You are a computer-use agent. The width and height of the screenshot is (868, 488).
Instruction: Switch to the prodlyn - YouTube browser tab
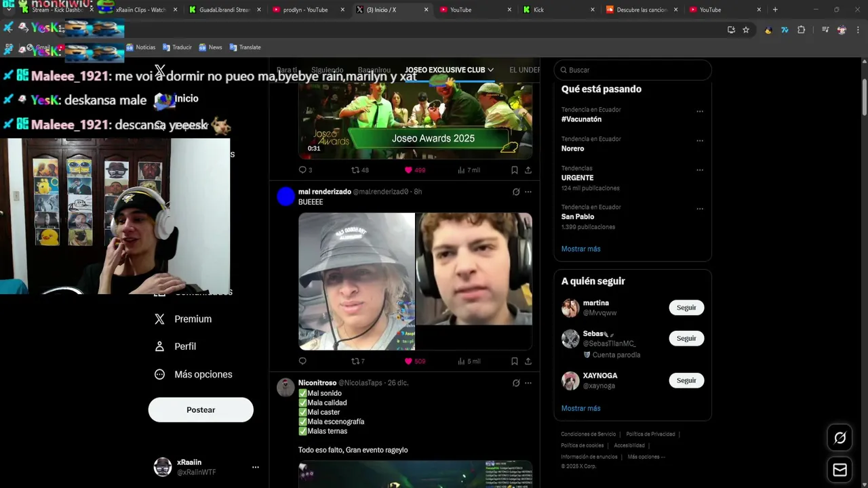[x=307, y=9]
